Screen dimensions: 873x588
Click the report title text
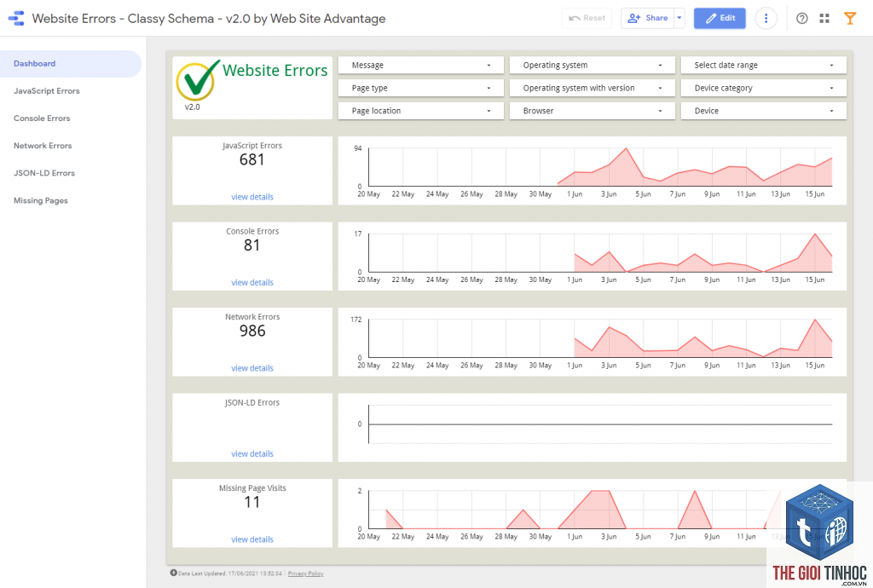click(x=209, y=19)
